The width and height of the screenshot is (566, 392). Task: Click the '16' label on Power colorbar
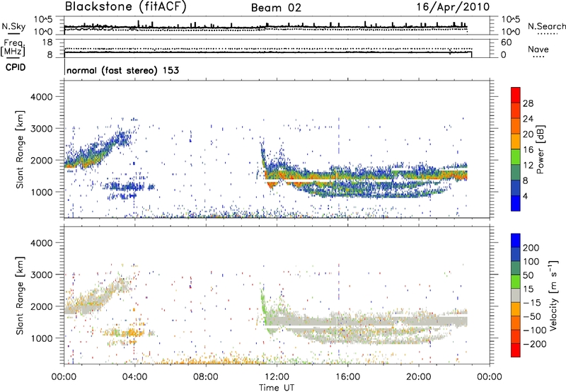click(x=528, y=150)
